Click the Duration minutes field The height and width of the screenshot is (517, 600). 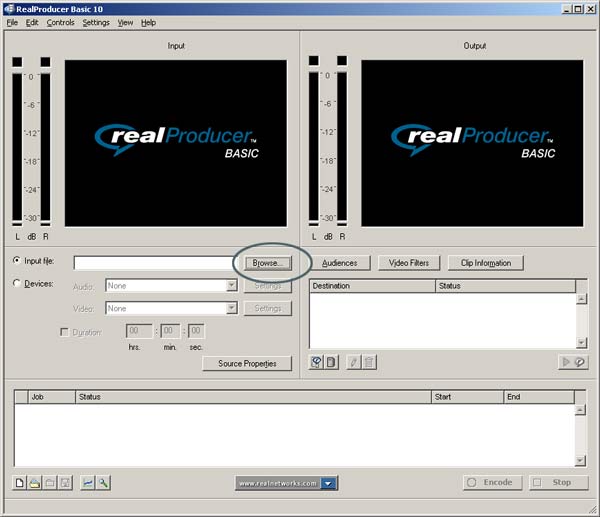point(170,331)
